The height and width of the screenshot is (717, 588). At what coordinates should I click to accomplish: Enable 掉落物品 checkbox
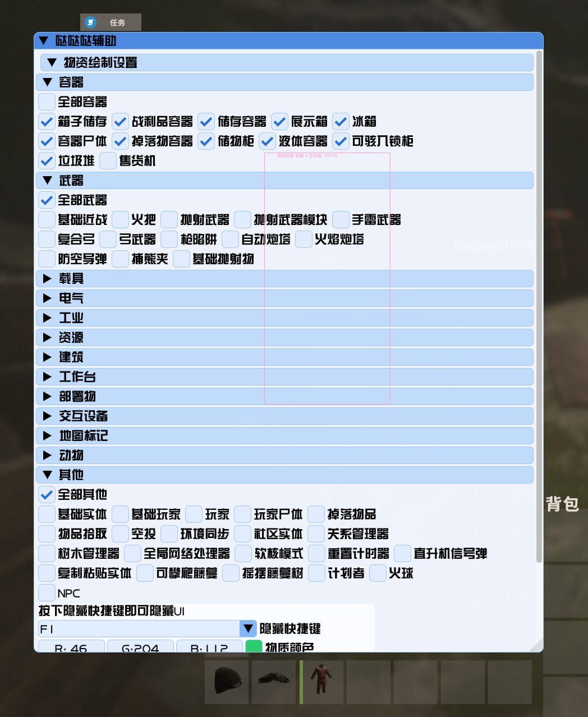[316, 514]
